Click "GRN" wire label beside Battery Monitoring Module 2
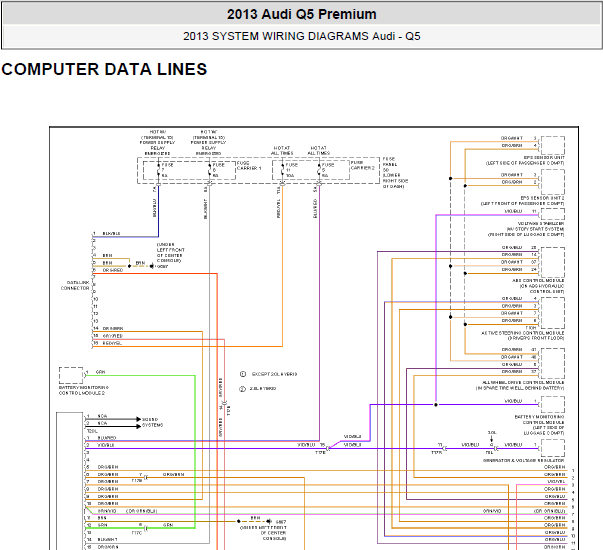This screenshot has width=603, height=550. (100, 372)
